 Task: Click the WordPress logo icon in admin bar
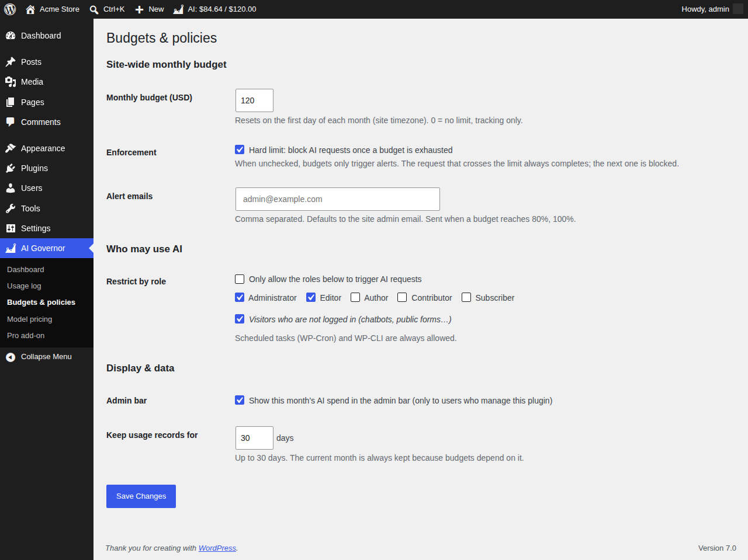10,9
